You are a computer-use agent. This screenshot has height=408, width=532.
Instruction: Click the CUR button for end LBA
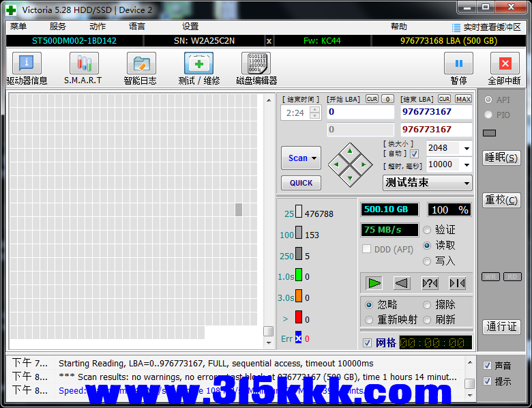tap(444, 99)
